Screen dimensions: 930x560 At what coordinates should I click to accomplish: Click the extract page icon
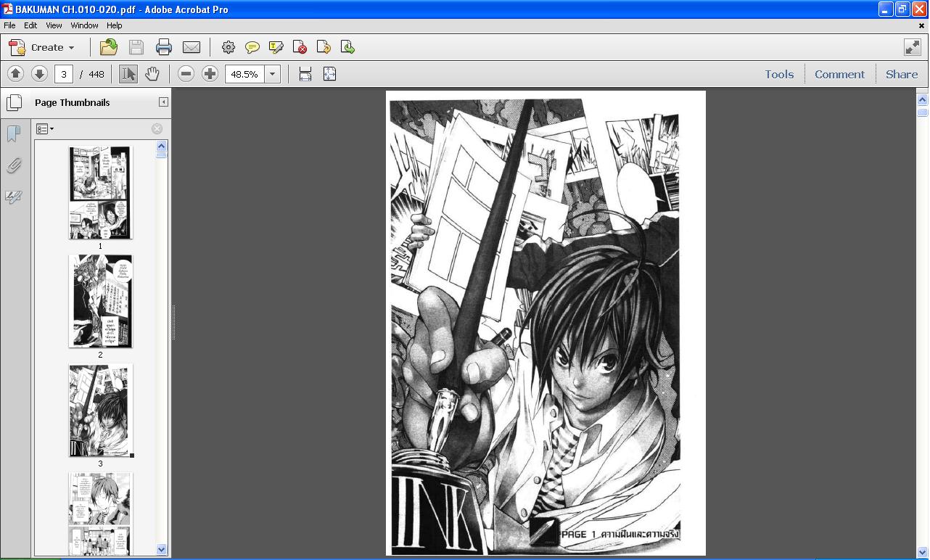347,47
